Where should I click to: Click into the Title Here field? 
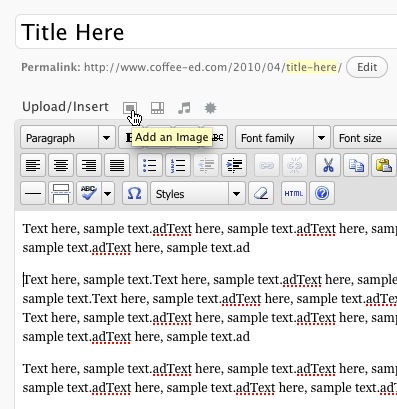click(x=207, y=32)
